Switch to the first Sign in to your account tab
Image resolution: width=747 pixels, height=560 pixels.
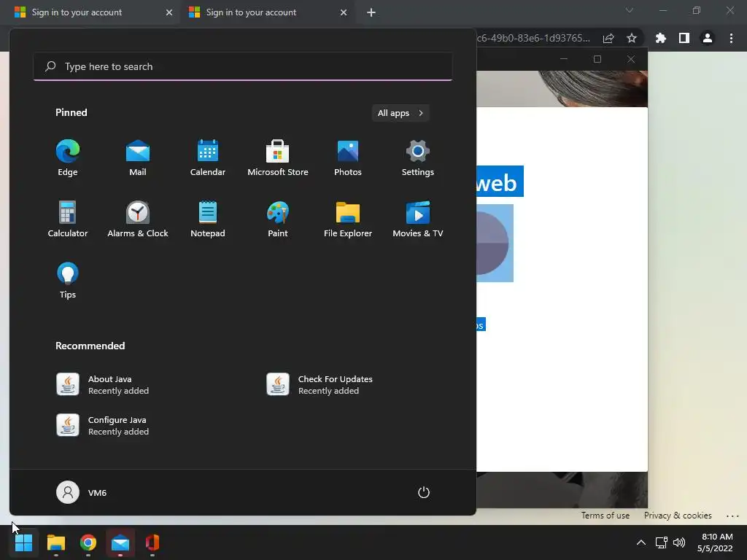pyautogui.click(x=93, y=12)
